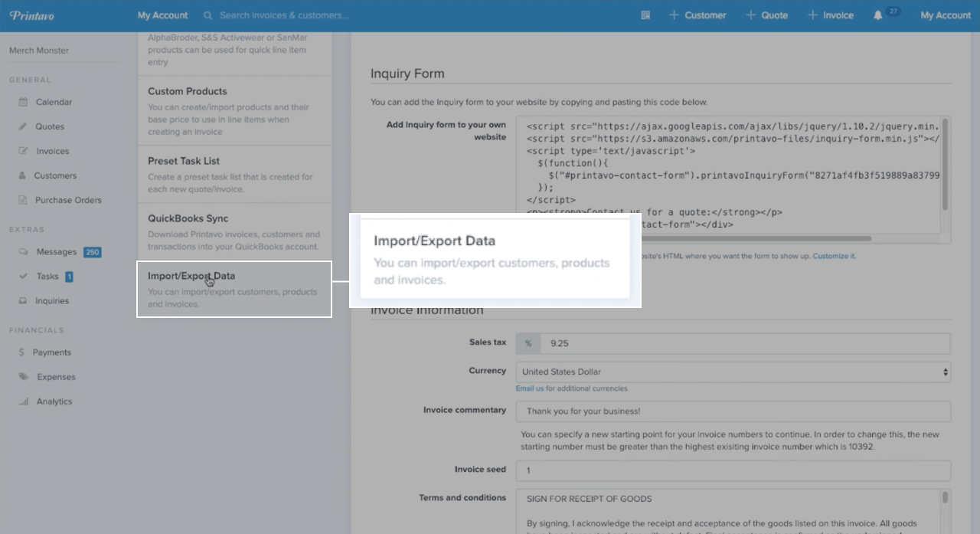Open the grid icon in top bar
980x534 pixels.
(x=645, y=15)
